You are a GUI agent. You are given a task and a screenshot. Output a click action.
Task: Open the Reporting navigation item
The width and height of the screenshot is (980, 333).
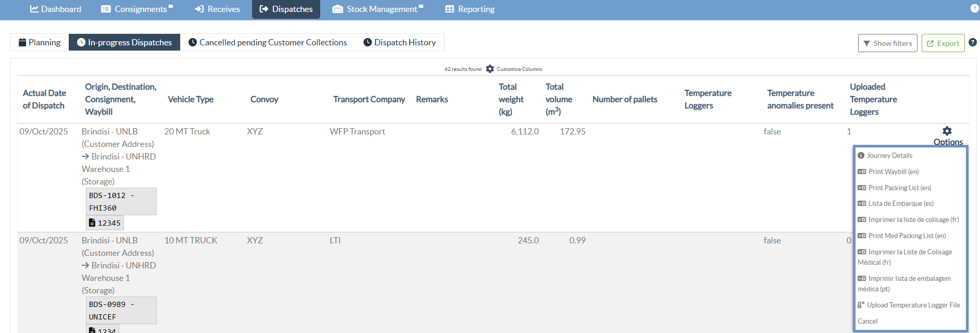click(470, 9)
